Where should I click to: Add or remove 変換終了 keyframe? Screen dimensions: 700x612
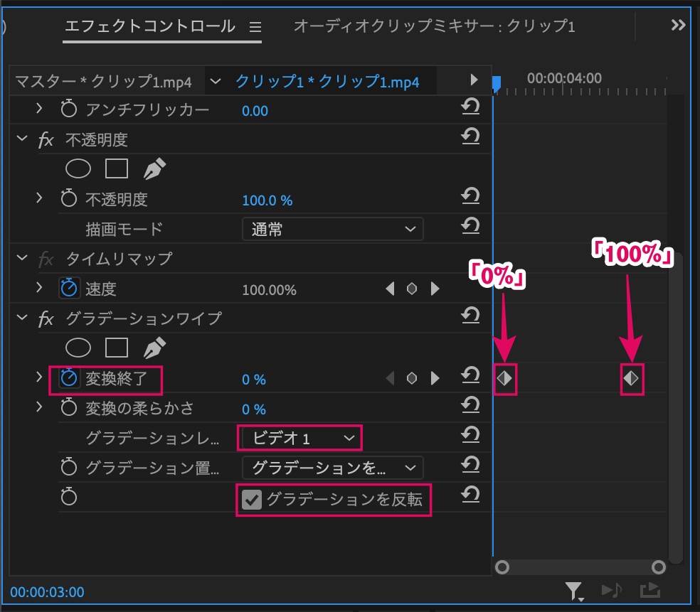tap(412, 378)
